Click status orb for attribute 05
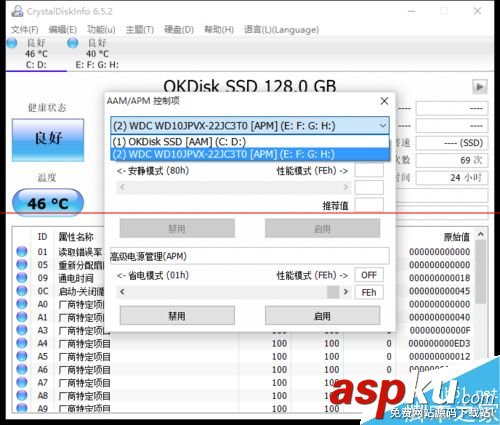500x425 pixels. pos(22,264)
